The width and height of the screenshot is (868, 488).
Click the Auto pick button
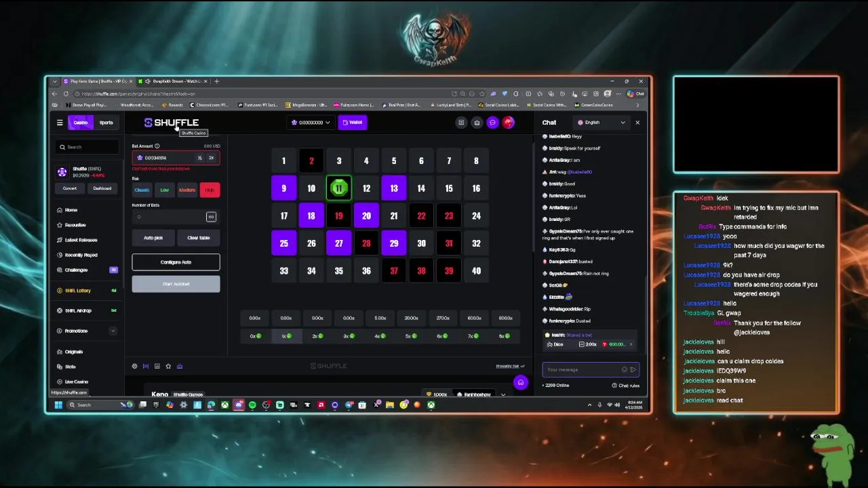(x=153, y=238)
